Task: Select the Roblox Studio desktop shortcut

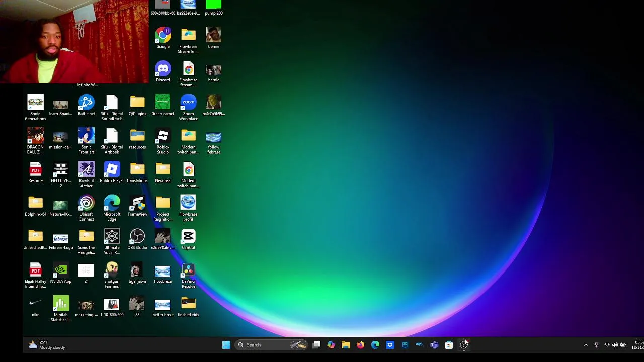Action: (163, 141)
